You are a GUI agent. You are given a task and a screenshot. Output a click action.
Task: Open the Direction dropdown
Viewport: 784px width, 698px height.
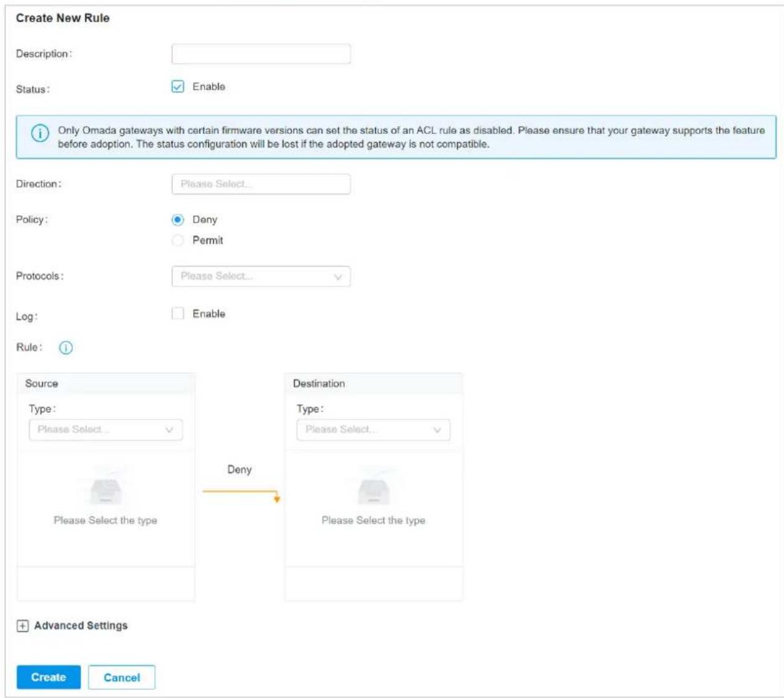point(261,184)
